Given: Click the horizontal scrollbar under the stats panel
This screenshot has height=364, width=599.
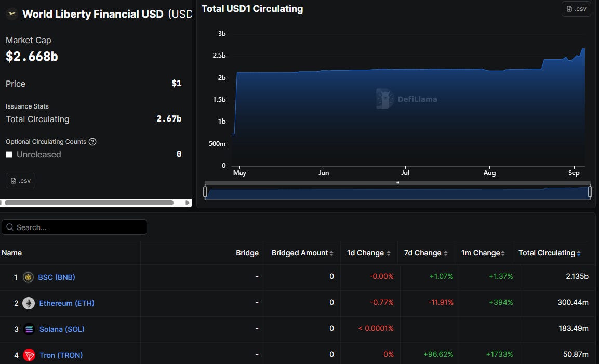Looking at the screenshot, I should pos(89,203).
